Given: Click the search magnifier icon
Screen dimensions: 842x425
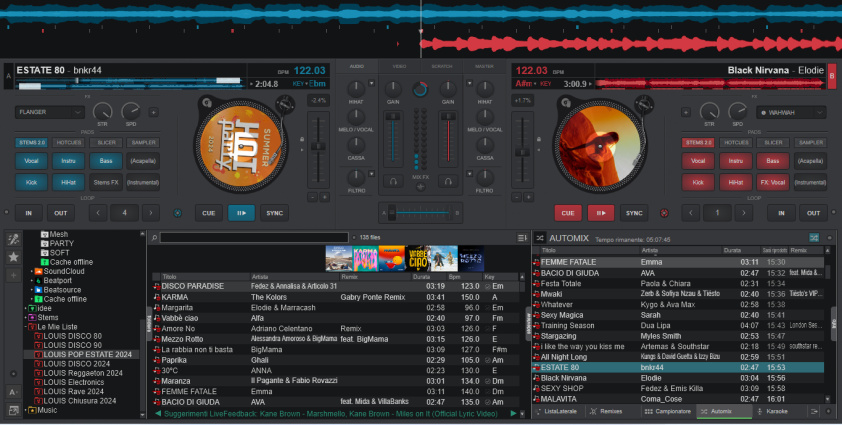Looking at the screenshot, I should pos(154,237).
